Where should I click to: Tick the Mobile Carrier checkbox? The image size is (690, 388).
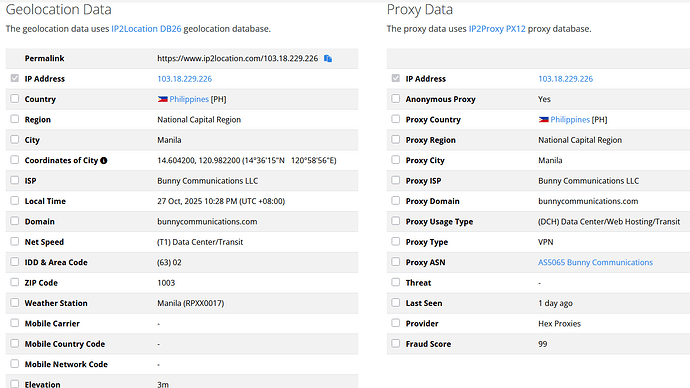point(15,323)
